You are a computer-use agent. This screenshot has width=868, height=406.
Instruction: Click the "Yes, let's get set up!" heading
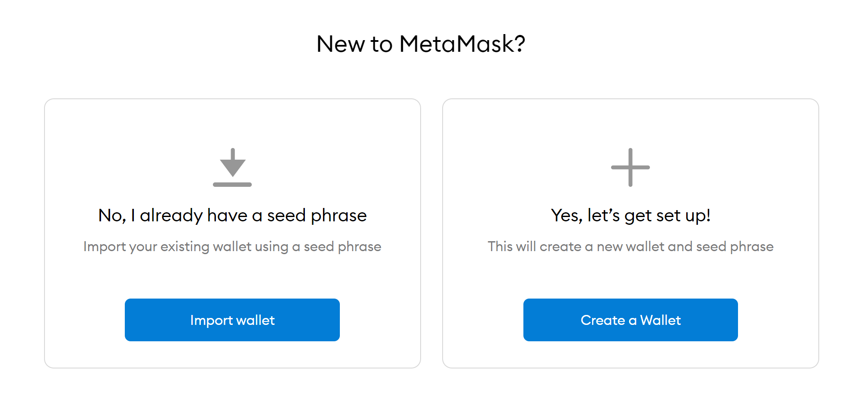point(630,215)
